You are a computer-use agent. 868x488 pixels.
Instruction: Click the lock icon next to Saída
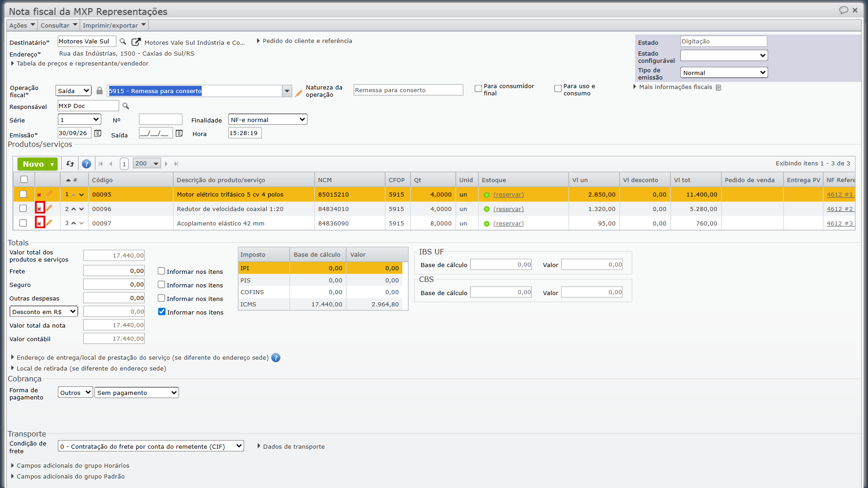99,91
